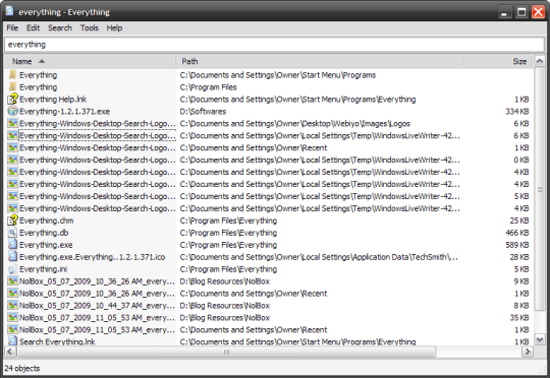Select 'Everything Help.lnk' file name
This screenshot has height=378, width=550.
click(x=53, y=99)
